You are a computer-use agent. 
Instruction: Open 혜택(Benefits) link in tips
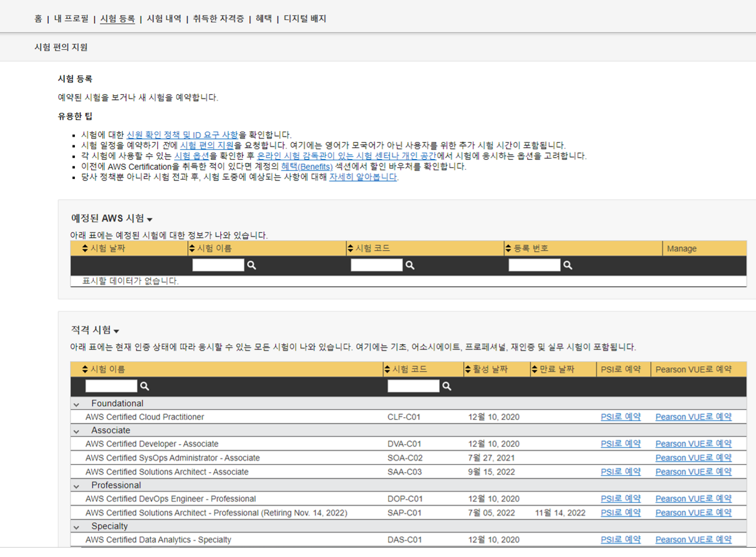pyautogui.click(x=307, y=167)
